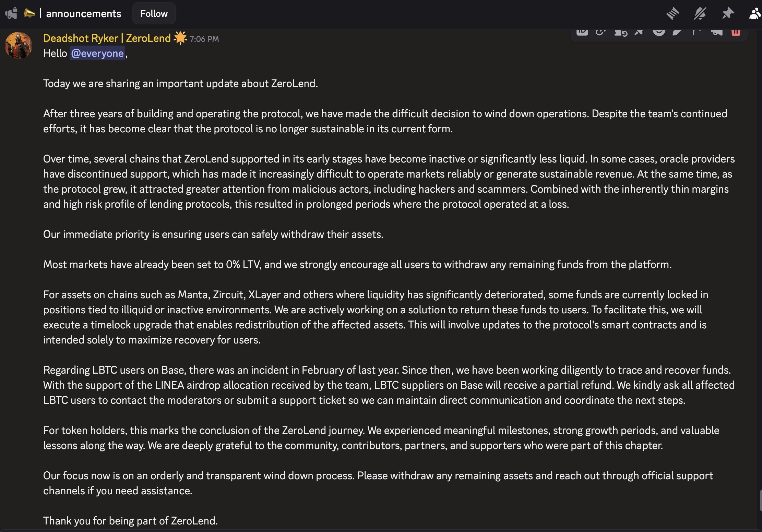
Task: Copy the message ID from hover toolbar
Action: coord(582,33)
